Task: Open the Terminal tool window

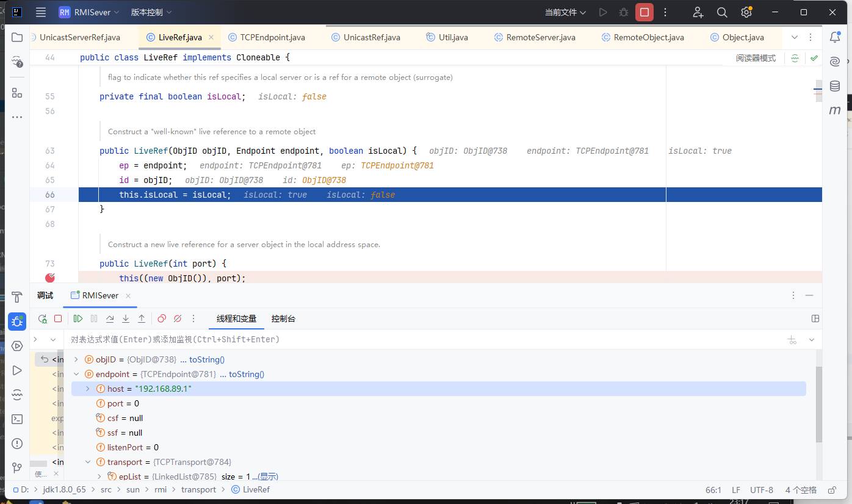Action: [x=17, y=419]
